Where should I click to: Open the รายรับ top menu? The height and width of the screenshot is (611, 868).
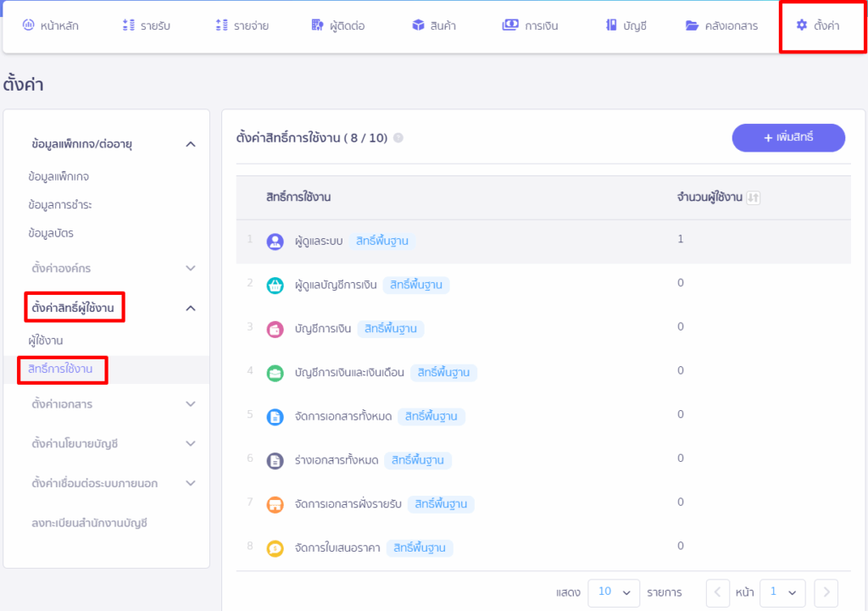pos(147,25)
